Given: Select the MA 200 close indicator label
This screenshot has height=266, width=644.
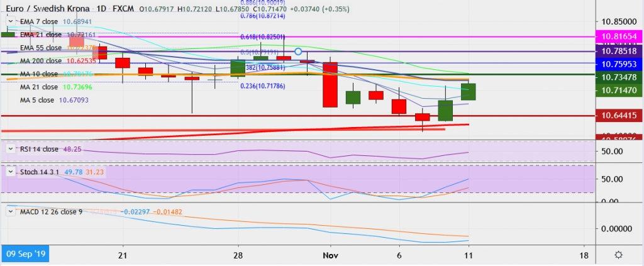Looking at the screenshot, I should coord(41,61).
